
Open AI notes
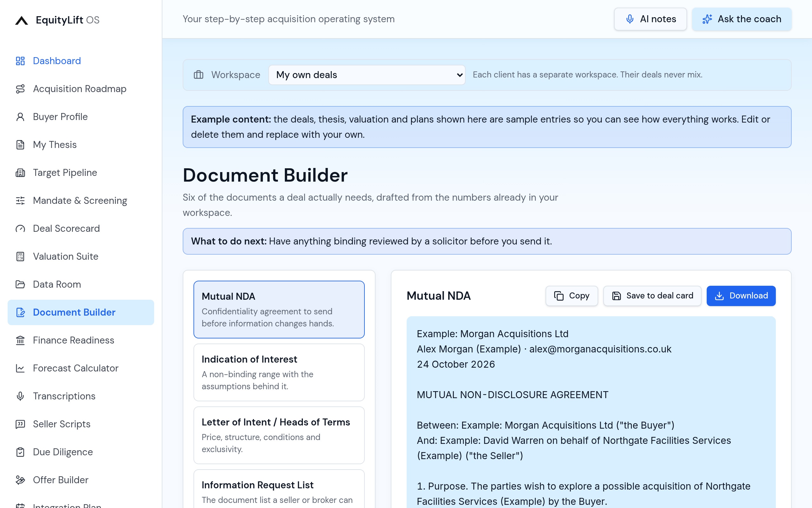(x=650, y=19)
